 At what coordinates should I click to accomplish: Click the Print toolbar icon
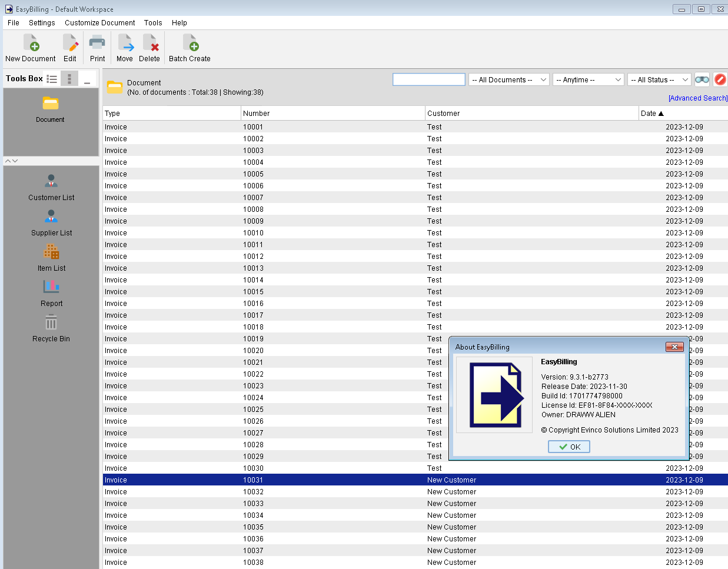[x=97, y=48]
